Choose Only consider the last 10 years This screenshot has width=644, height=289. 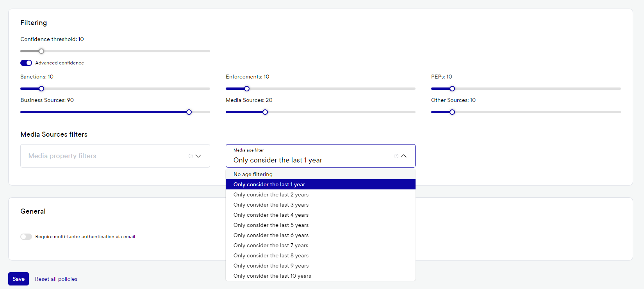tap(321, 276)
